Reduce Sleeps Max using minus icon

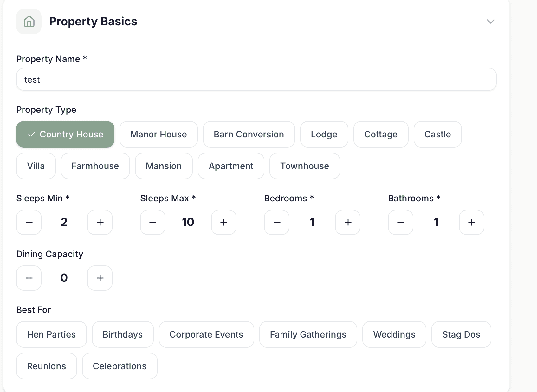tap(153, 222)
